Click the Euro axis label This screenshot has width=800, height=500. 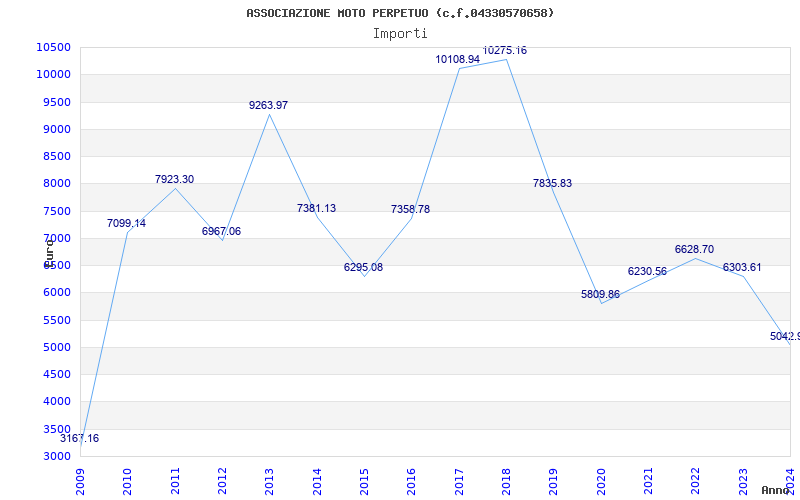tap(49, 254)
